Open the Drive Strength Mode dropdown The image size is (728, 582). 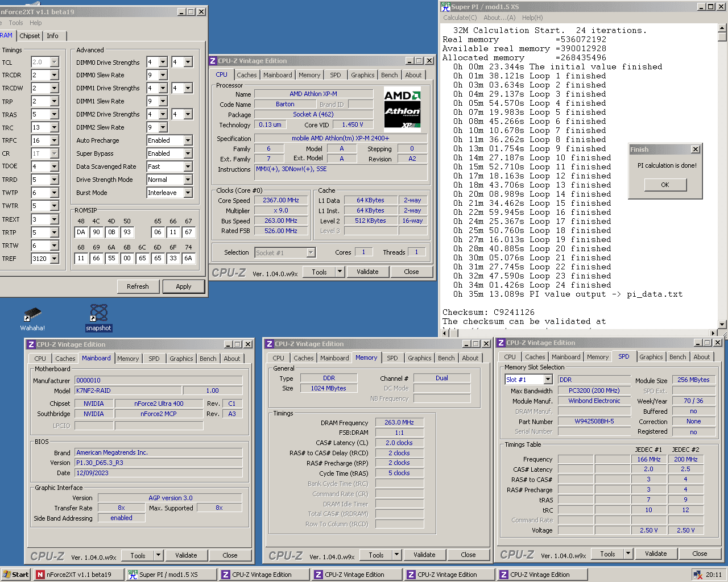pyautogui.click(x=188, y=180)
